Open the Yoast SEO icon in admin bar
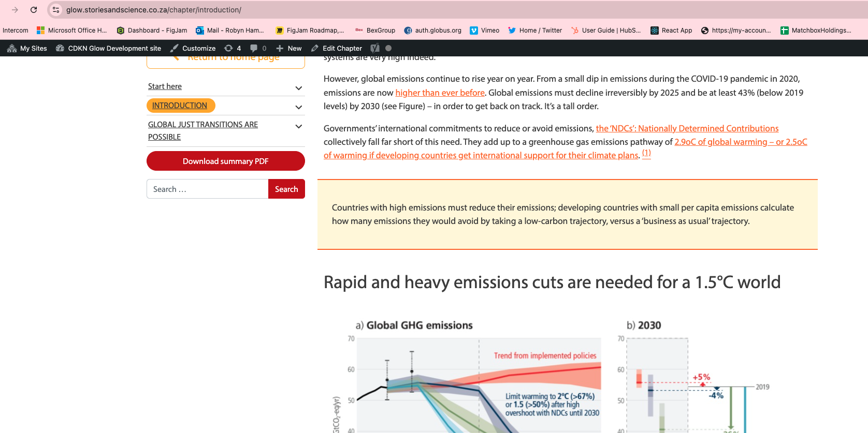This screenshot has height=433, width=868. [375, 48]
